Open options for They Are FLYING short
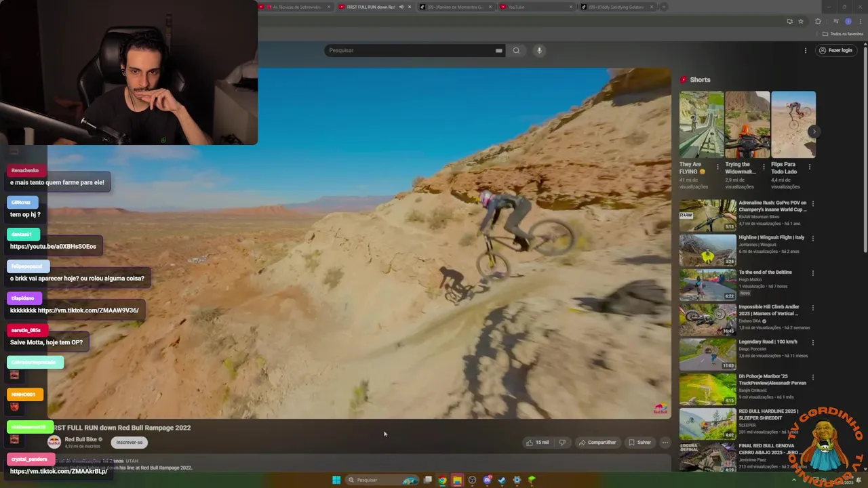This screenshot has width=868, height=488. 718,167
